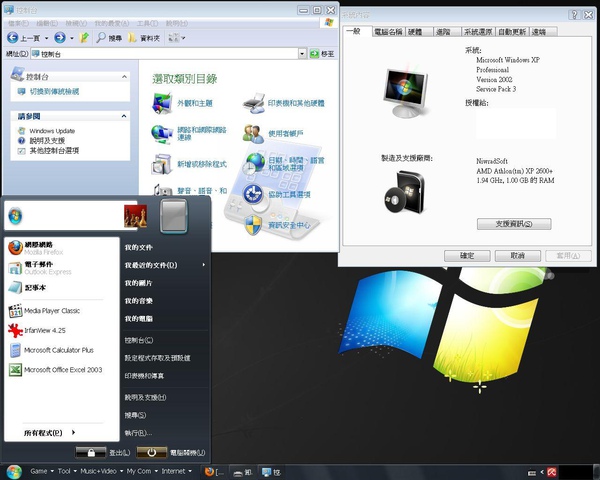
Task: Click 支援資訊(S) button in System Properties
Action: point(514,224)
